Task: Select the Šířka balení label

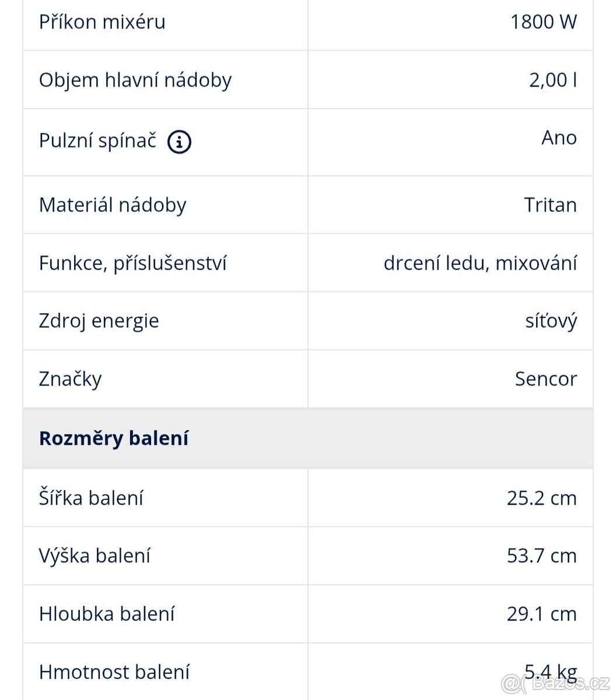Action: [x=91, y=498]
